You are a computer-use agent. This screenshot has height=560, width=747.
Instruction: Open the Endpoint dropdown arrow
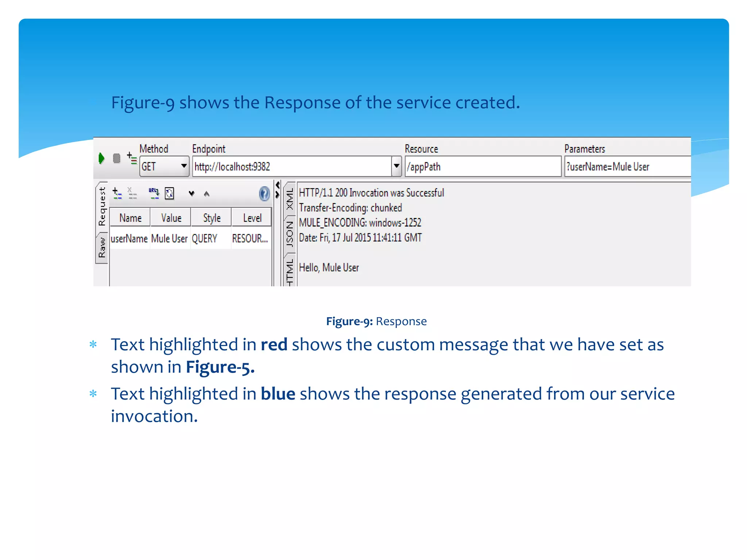(x=396, y=166)
